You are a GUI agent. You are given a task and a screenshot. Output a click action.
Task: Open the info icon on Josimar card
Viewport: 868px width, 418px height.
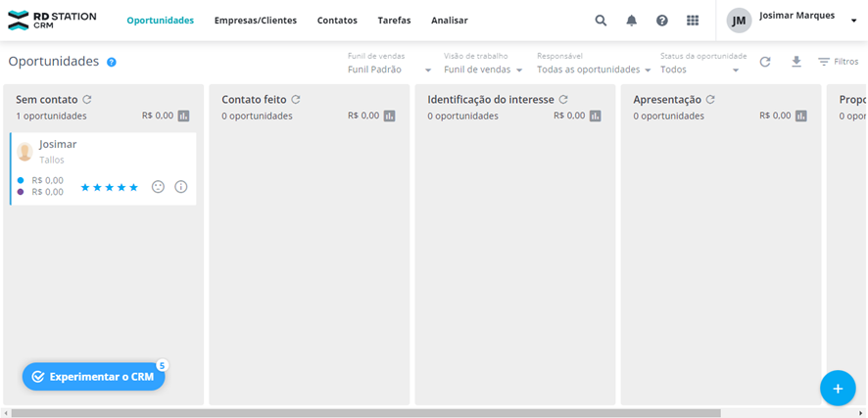[x=181, y=187]
